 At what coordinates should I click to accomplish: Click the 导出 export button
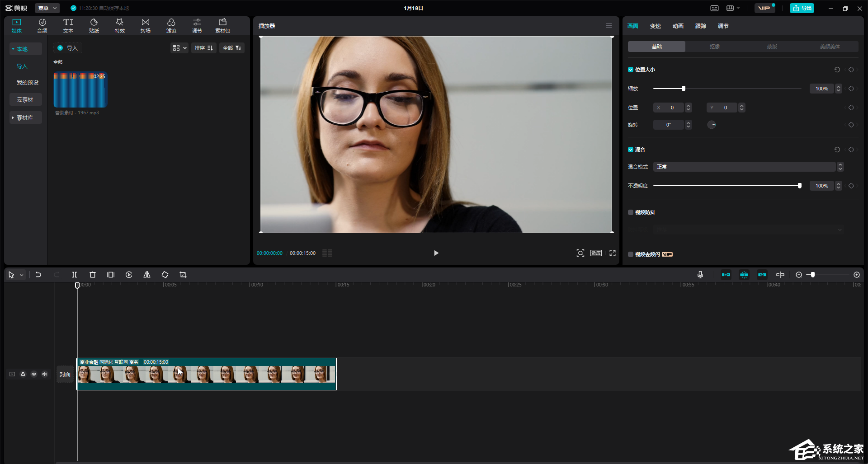click(x=802, y=8)
